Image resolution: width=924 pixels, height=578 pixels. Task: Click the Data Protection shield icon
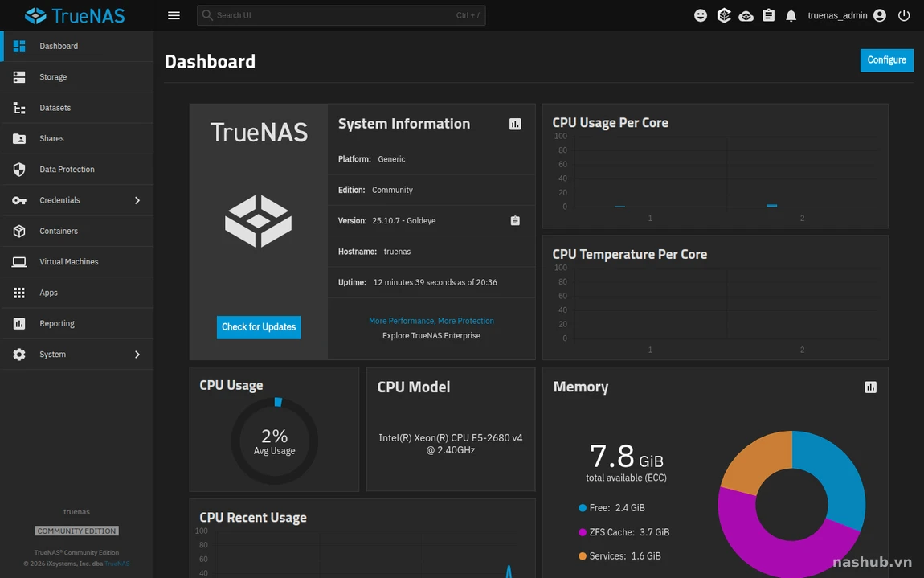(x=18, y=170)
